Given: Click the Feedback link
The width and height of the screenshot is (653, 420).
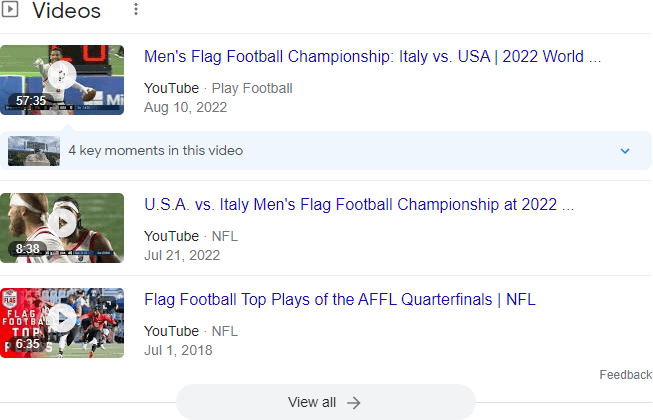Looking at the screenshot, I should (x=625, y=375).
